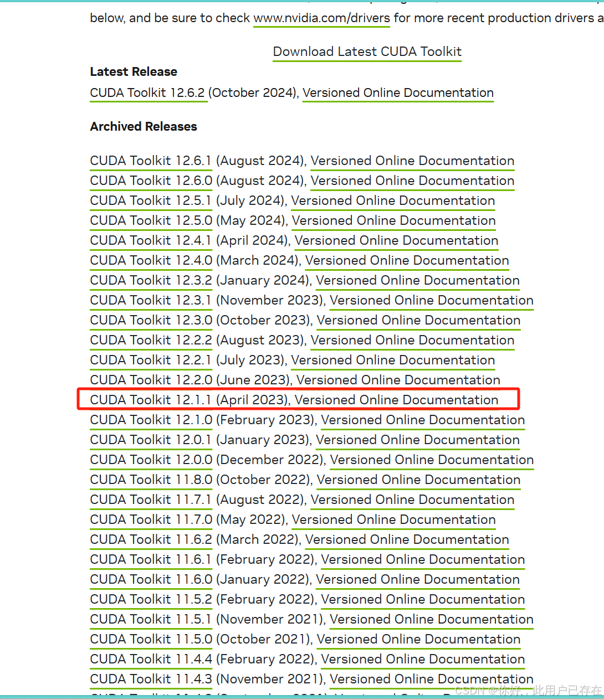Open documentation link beside CUDA Toolkit 12.4.0
Viewport: 604px width, 700px height.
(x=407, y=260)
